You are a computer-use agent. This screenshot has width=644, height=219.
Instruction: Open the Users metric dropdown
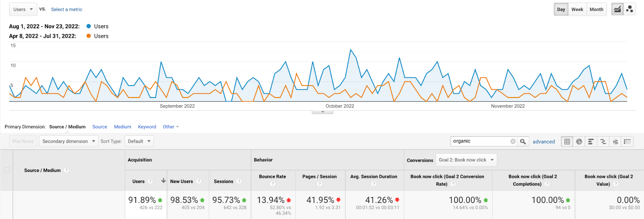click(x=23, y=9)
